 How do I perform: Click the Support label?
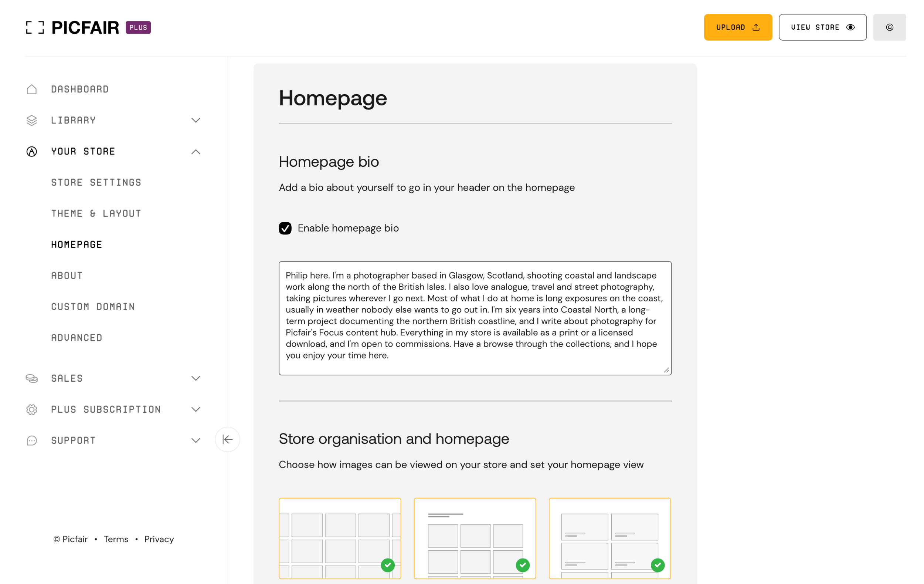tap(73, 440)
